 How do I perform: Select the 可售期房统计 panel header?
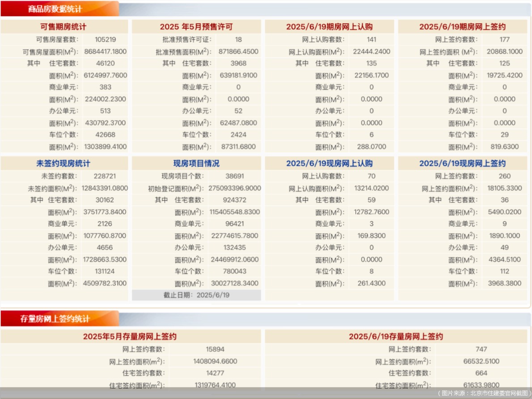[x=63, y=26]
